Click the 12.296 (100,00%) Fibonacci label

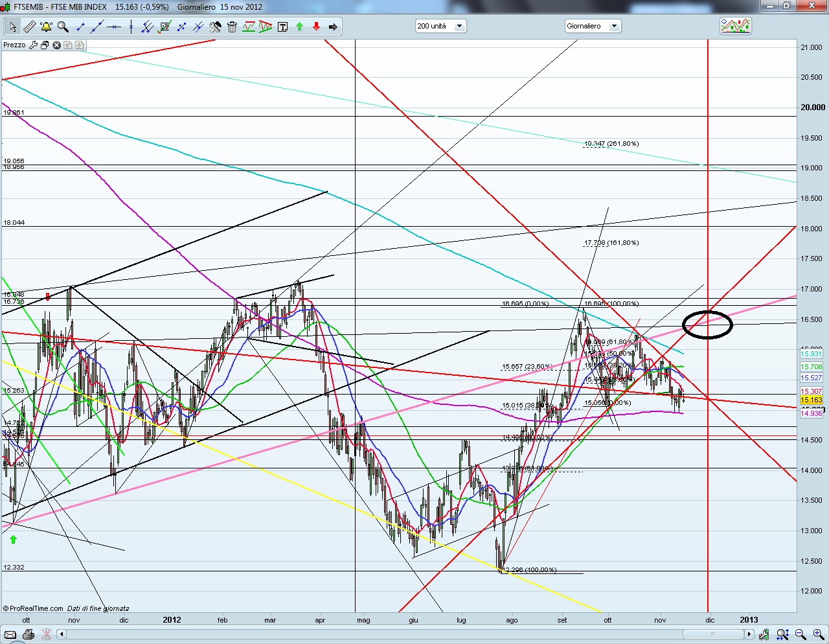(x=530, y=570)
